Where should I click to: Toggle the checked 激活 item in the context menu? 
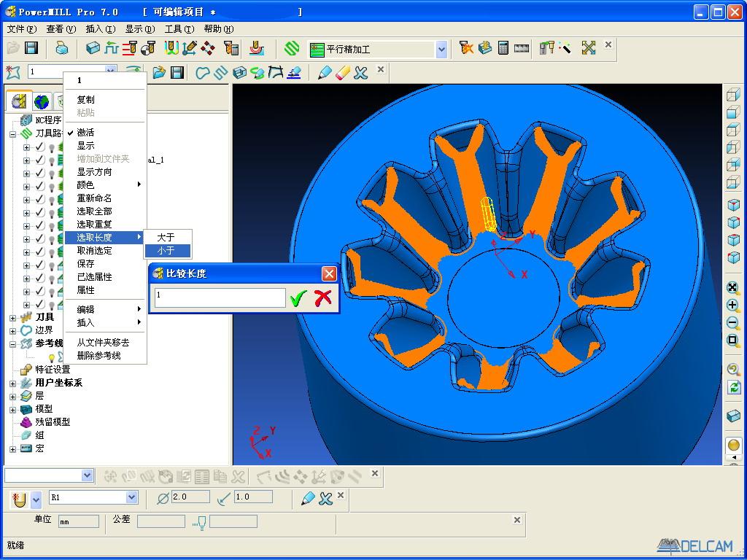click(x=105, y=133)
